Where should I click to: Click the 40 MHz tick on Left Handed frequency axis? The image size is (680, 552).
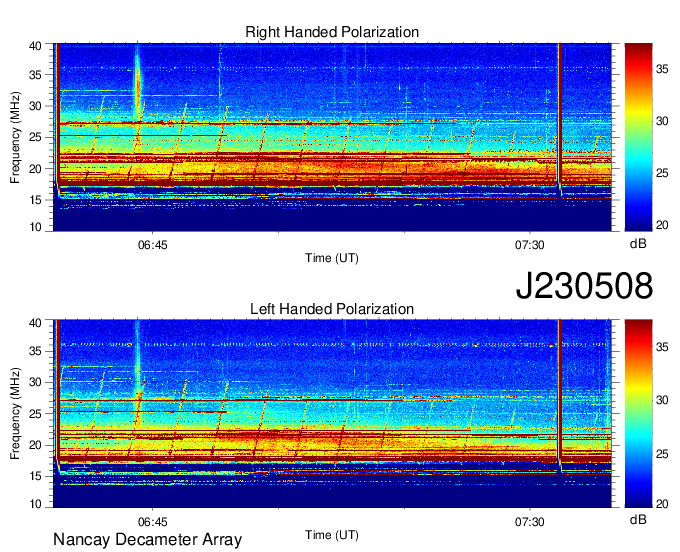point(35,322)
